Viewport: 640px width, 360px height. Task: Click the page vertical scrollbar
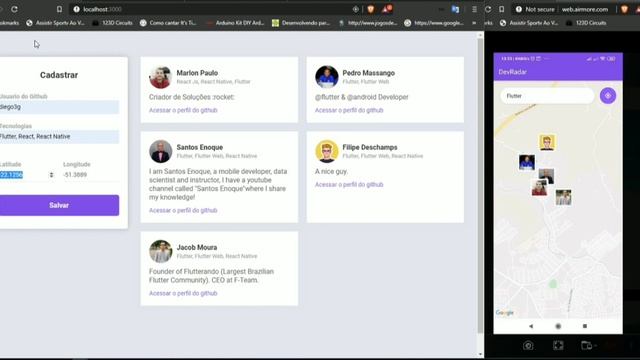[480, 186]
